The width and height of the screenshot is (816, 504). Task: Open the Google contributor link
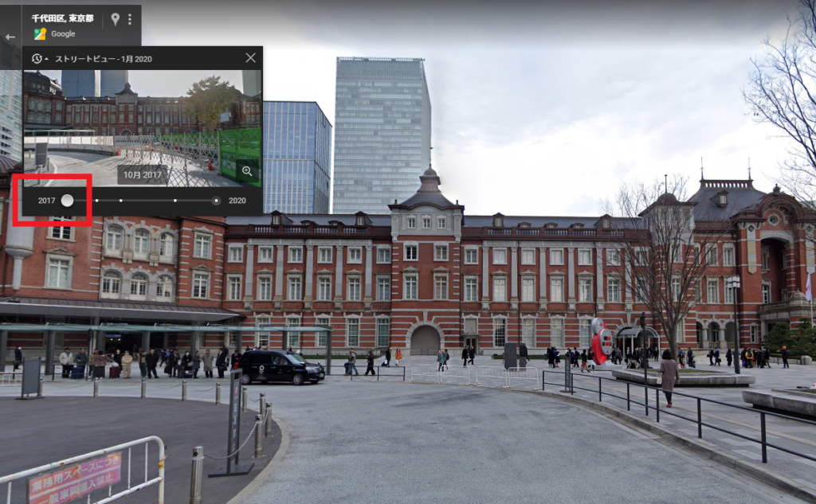click(62, 33)
